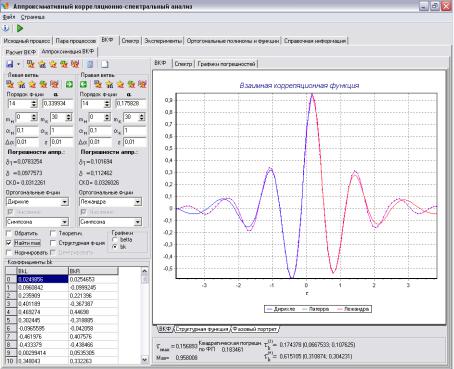
Task: Click the green star icon in the top approximation toolbar
Action: [64, 64]
